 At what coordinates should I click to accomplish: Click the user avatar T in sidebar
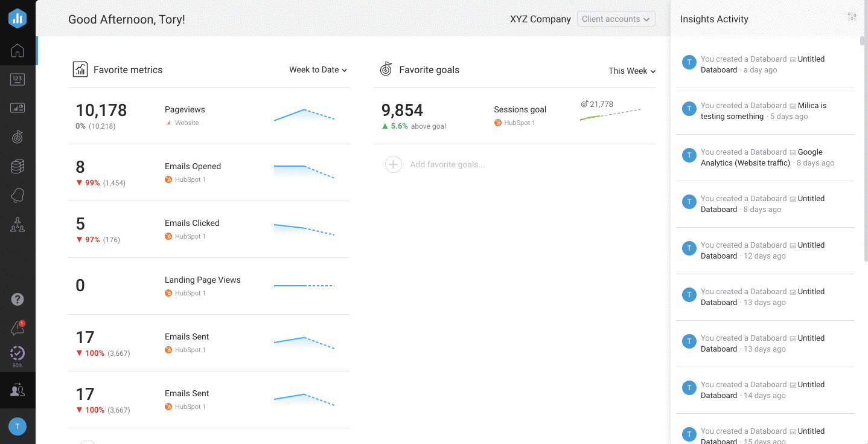pyautogui.click(x=18, y=426)
